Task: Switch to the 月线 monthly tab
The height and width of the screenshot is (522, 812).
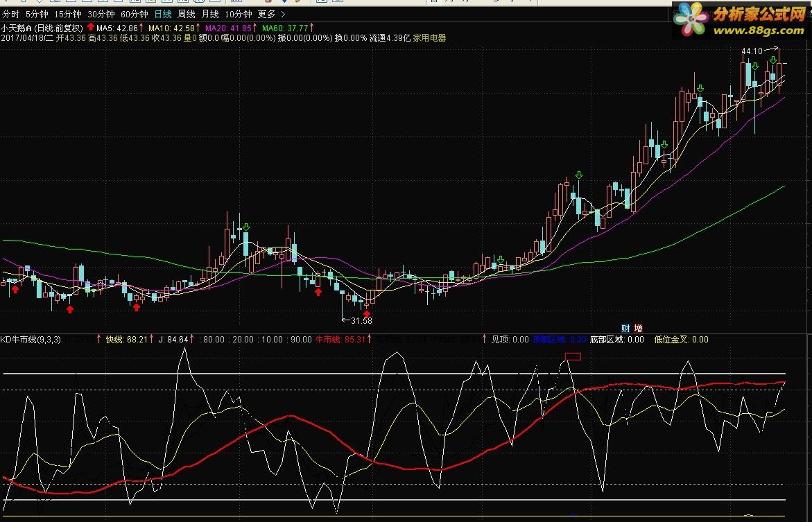Action: (x=209, y=14)
